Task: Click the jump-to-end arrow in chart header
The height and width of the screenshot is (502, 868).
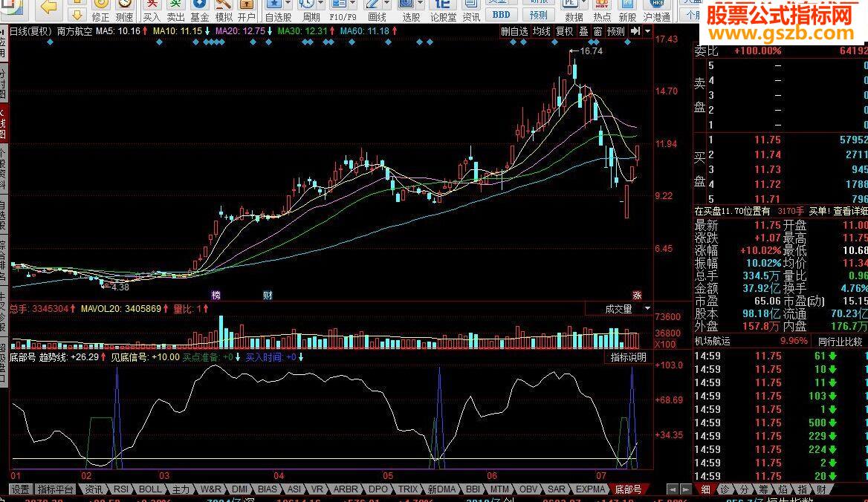Action: 635,31
